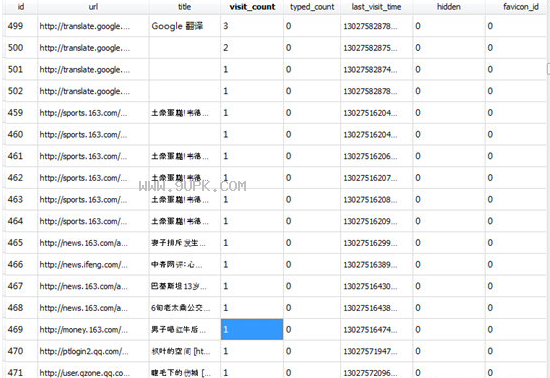Select the id cell 499
Screen dimensions: 550x378
pyautogui.click(x=21, y=26)
